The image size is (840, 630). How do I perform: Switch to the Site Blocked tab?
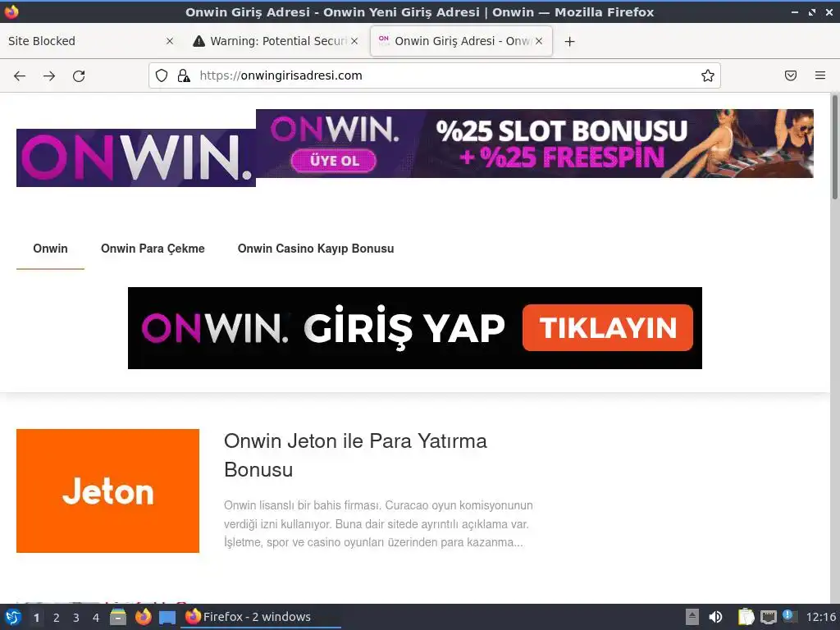point(91,41)
